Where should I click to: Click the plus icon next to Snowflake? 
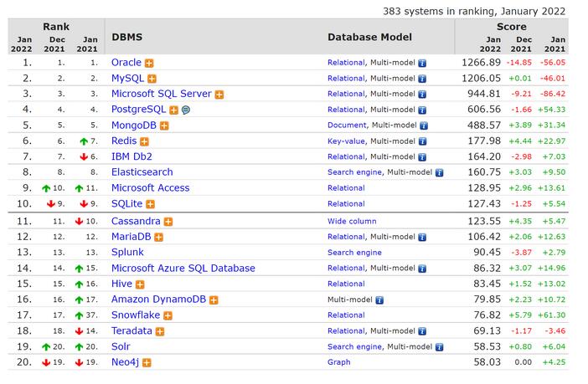(x=168, y=315)
